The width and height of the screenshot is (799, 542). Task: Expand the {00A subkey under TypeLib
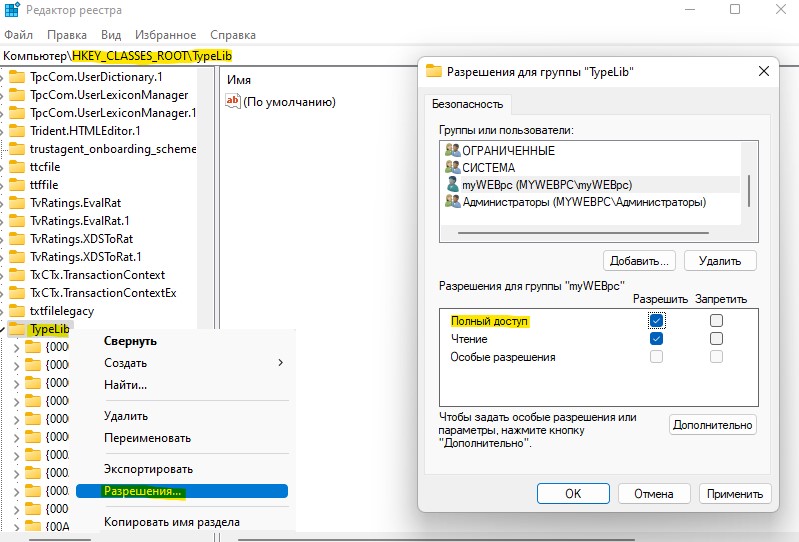[x=16, y=527]
